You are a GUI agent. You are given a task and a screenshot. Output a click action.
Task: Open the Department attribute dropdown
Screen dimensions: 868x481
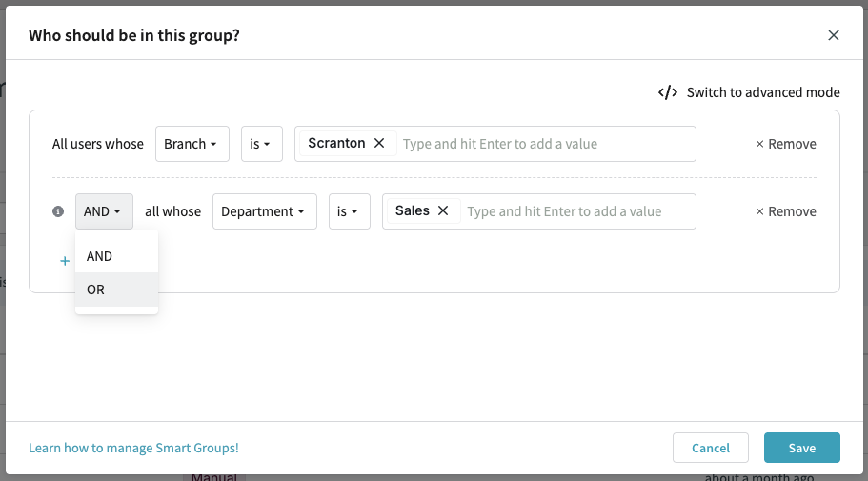click(x=264, y=211)
